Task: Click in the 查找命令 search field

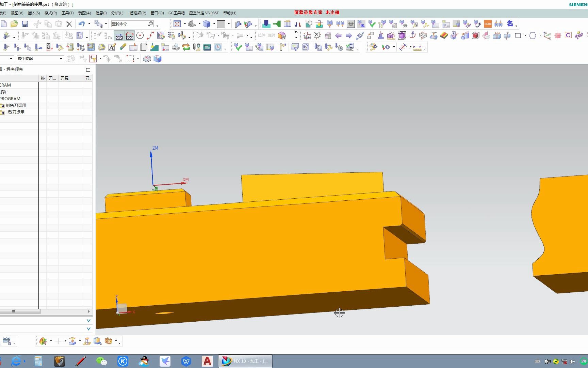Action: (x=133, y=24)
